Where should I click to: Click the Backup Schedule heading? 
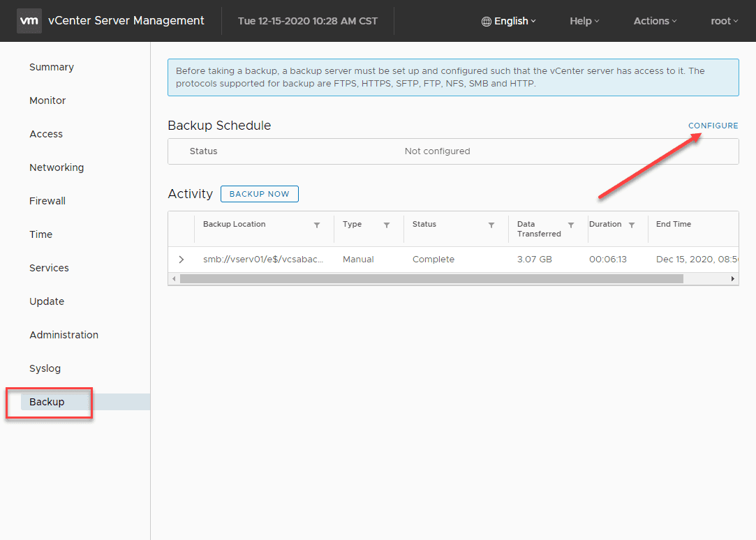219,126
